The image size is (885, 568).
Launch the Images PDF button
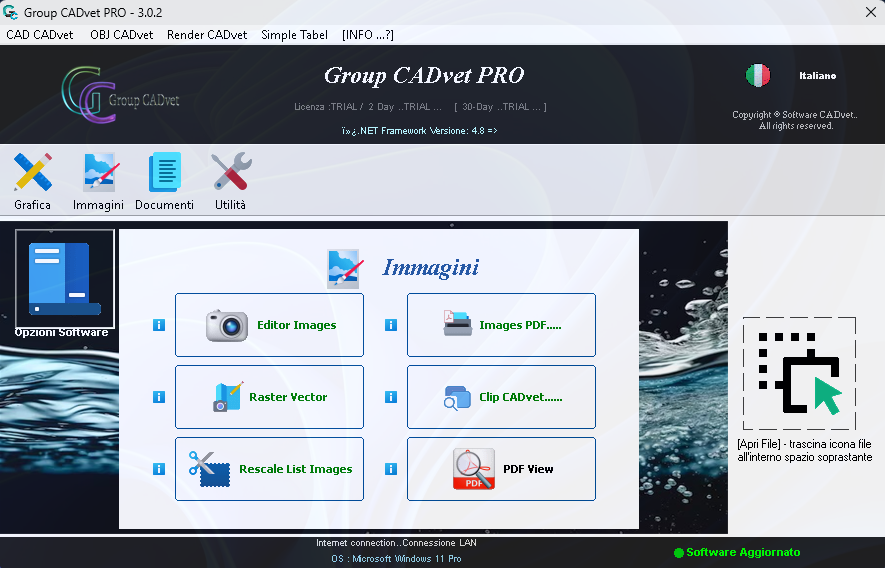(501, 325)
